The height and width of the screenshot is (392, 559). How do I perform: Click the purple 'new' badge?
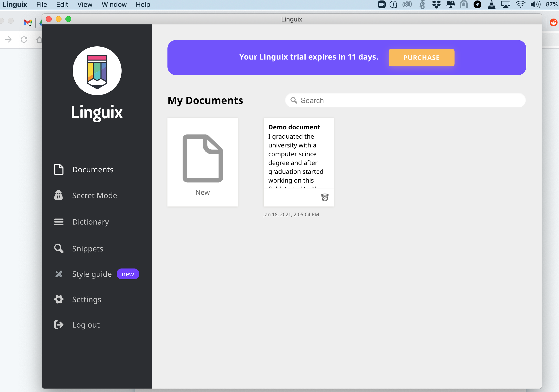point(128,274)
